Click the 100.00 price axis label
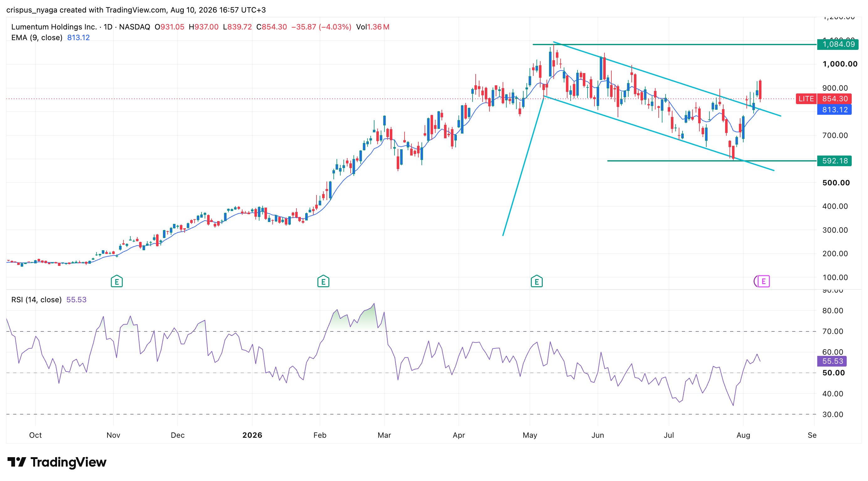Image resolution: width=868 pixels, height=481 pixels. coord(835,277)
